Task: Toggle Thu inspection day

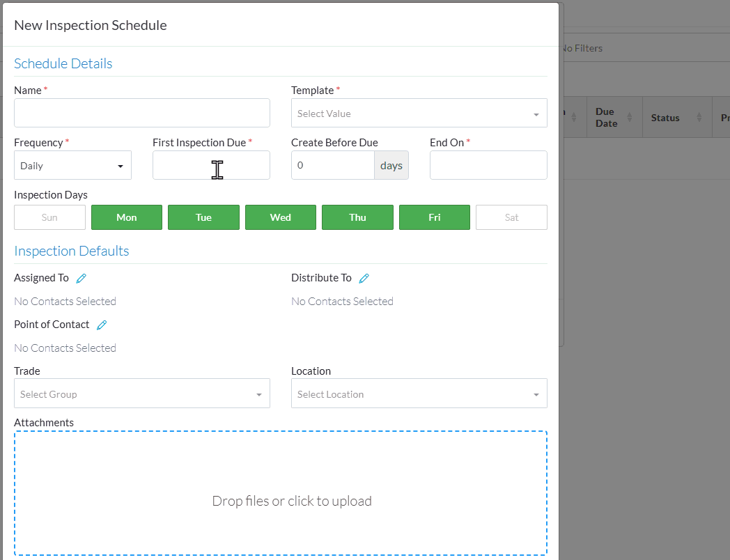Action: [357, 217]
